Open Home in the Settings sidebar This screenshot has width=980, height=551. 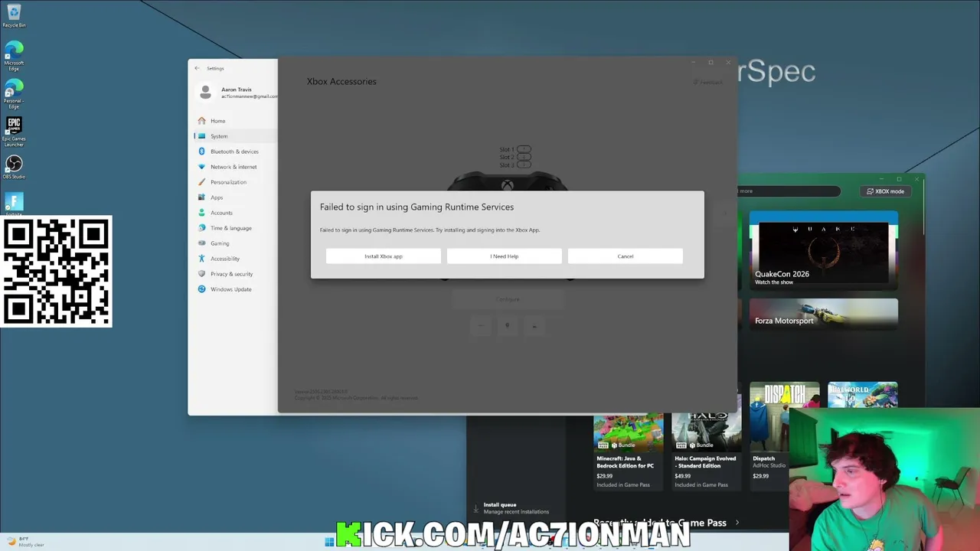click(236, 121)
